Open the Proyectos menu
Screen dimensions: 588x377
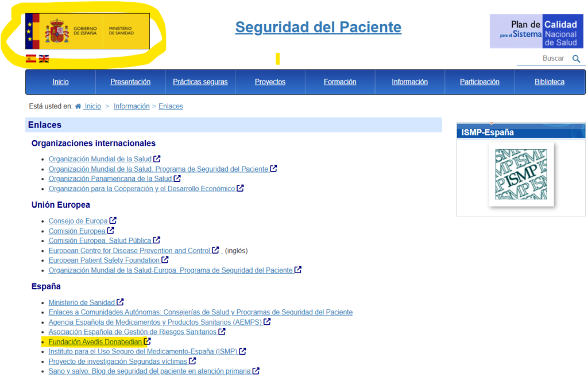[x=270, y=81]
